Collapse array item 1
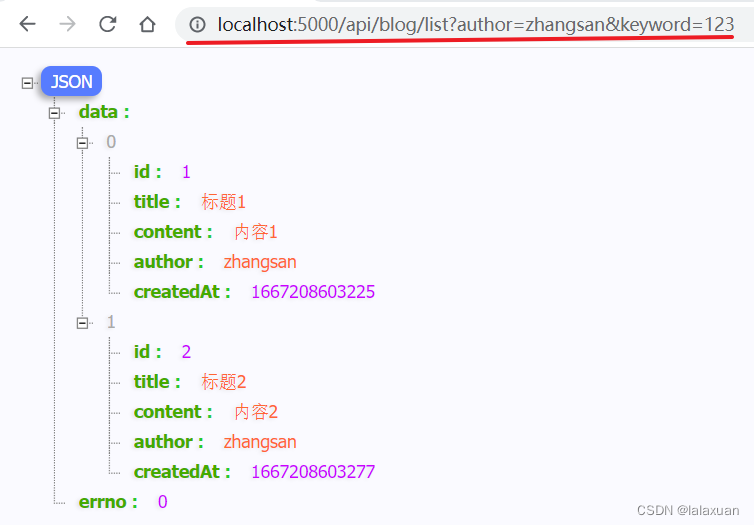The width and height of the screenshot is (754, 525). click(x=82, y=323)
